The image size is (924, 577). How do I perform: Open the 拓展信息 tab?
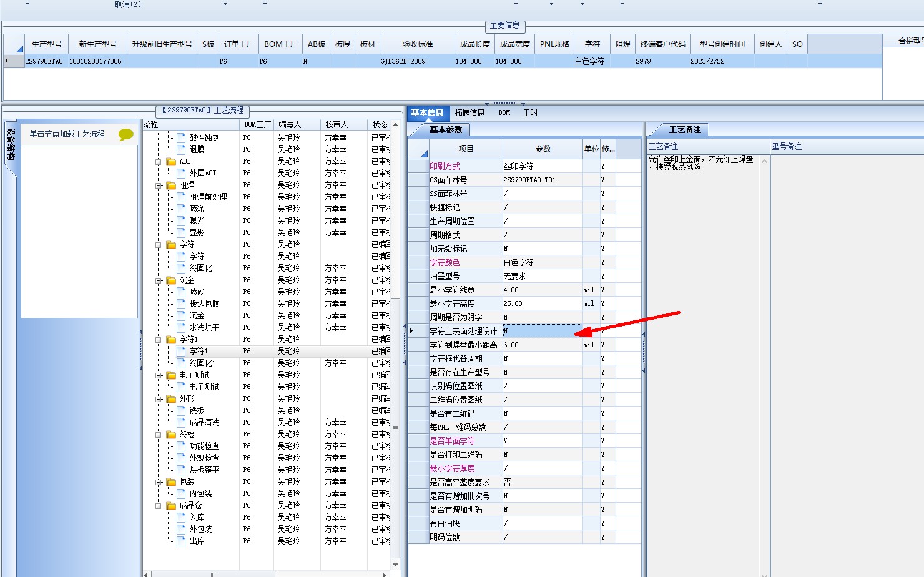[469, 113]
